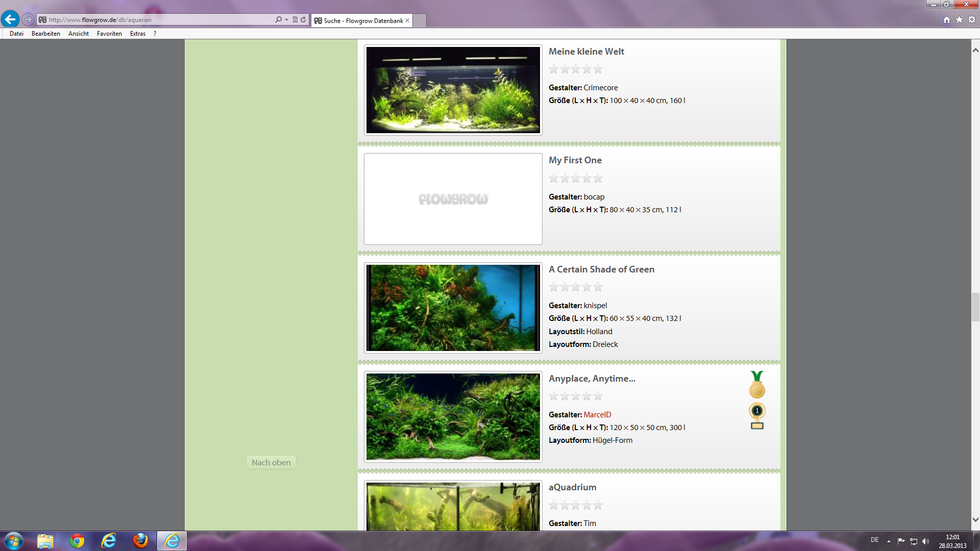This screenshot has height=551, width=980.
Task: Click rating stars of A Certain Shade of Green
Action: [x=576, y=287]
